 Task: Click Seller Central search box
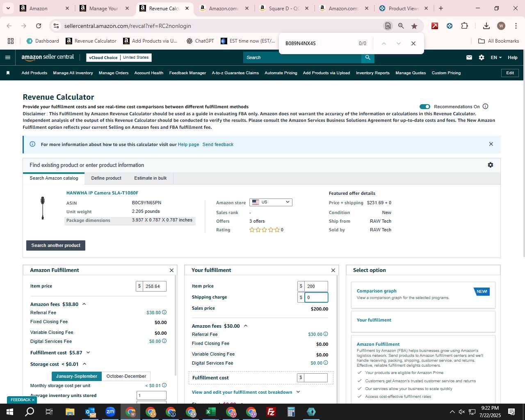coord(302,57)
